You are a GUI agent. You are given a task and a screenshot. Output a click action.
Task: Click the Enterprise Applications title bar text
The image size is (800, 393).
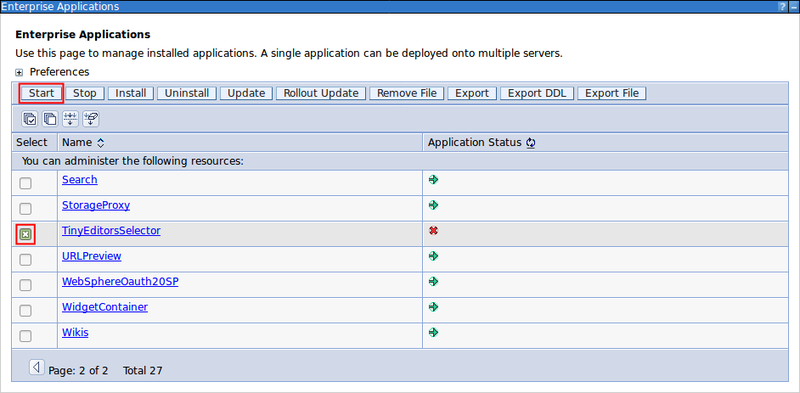coord(60,7)
